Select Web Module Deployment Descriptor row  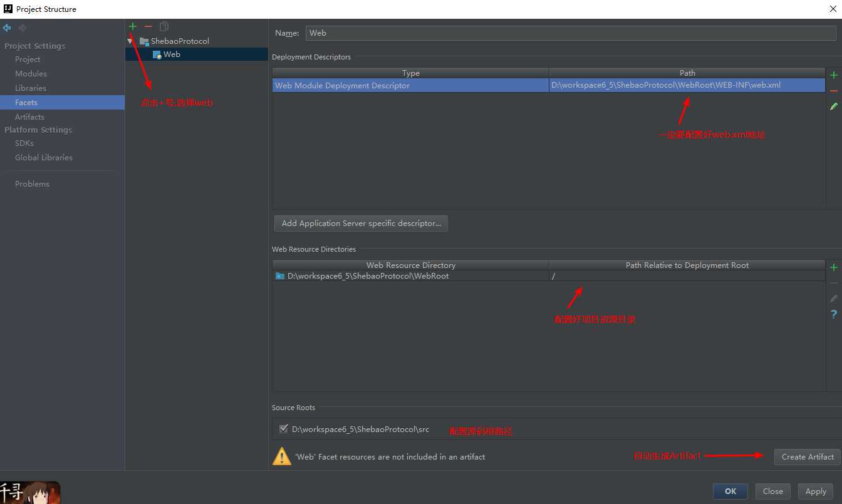pos(549,86)
